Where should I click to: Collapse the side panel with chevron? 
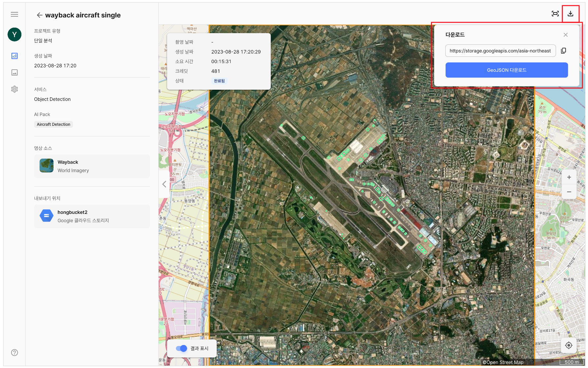pyautogui.click(x=164, y=184)
